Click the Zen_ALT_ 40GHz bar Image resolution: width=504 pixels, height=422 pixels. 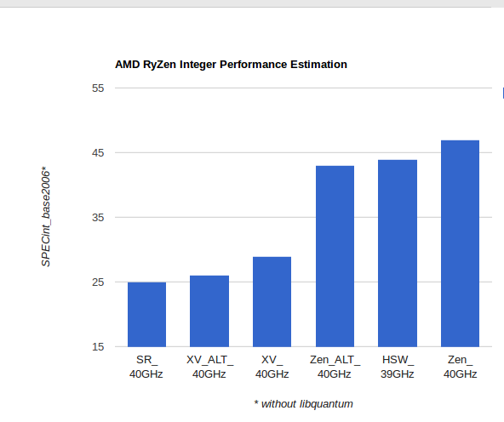click(335, 256)
